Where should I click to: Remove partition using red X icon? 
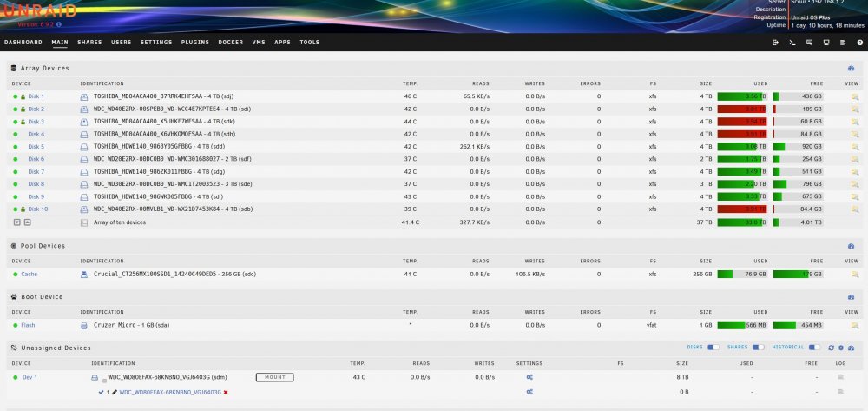pyautogui.click(x=226, y=392)
